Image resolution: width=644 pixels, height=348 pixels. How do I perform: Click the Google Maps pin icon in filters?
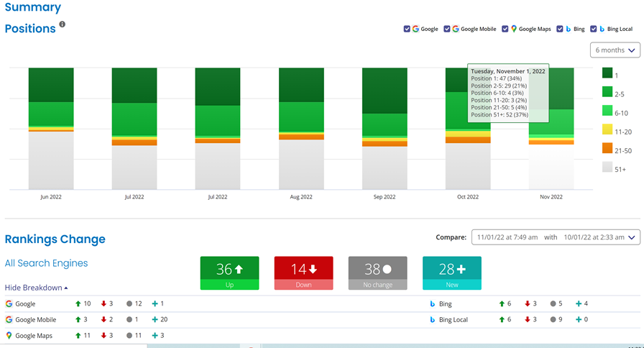(514, 29)
